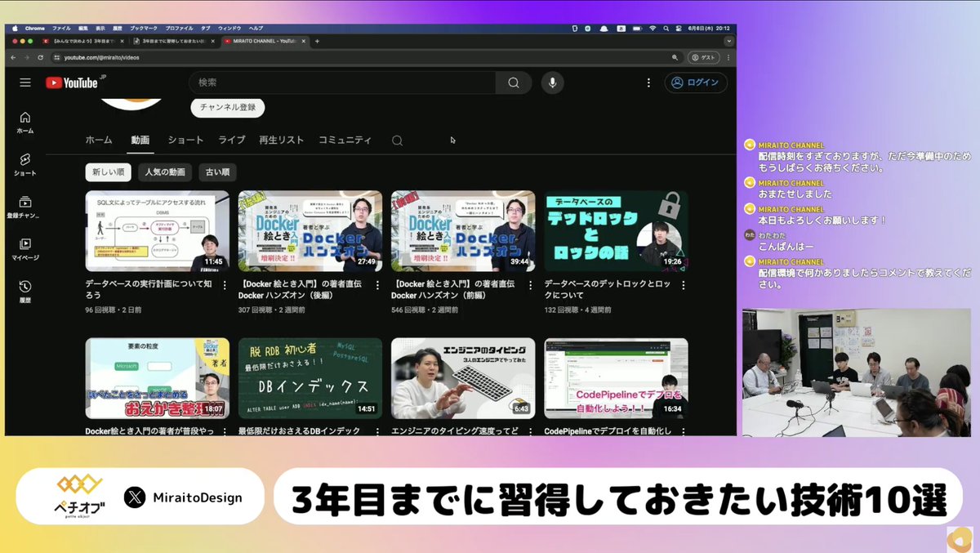Viewport: 980px width, 553px height.
Task: Open マイページ in the sidebar
Action: pos(25,249)
